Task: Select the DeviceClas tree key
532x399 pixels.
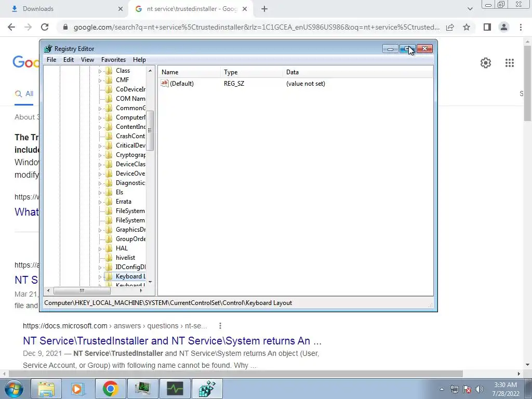Action: (130, 164)
